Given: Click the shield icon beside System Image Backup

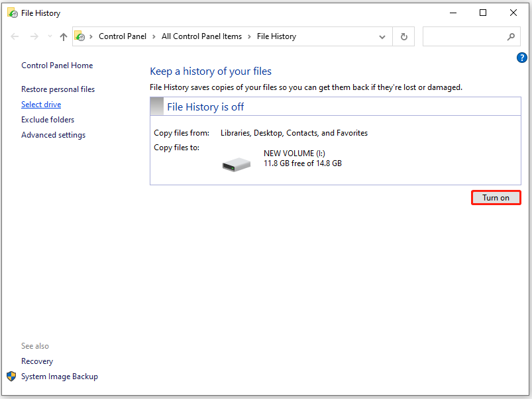Looking at the screenshot, I should (x=11, y=377).
